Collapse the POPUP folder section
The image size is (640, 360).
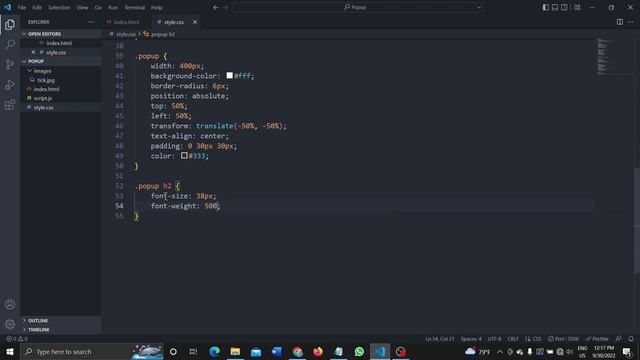pyautogui.click(x=60, y=61)
